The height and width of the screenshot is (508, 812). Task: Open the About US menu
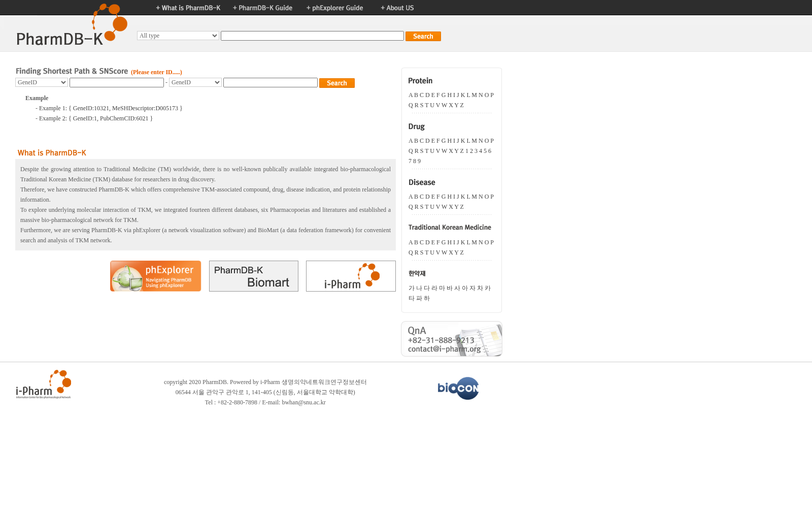click(x=397, y=8)
